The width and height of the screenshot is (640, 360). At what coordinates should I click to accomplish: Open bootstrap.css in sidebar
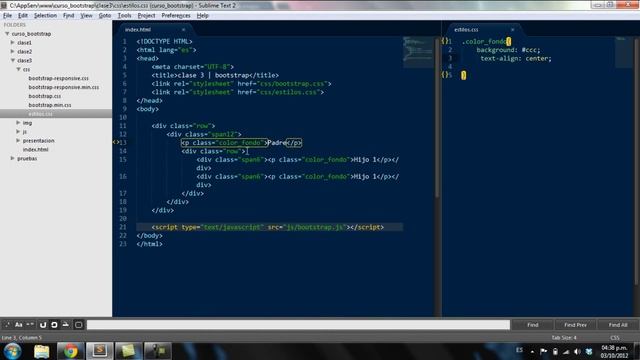pyautogui.click(x=44, y=96)
